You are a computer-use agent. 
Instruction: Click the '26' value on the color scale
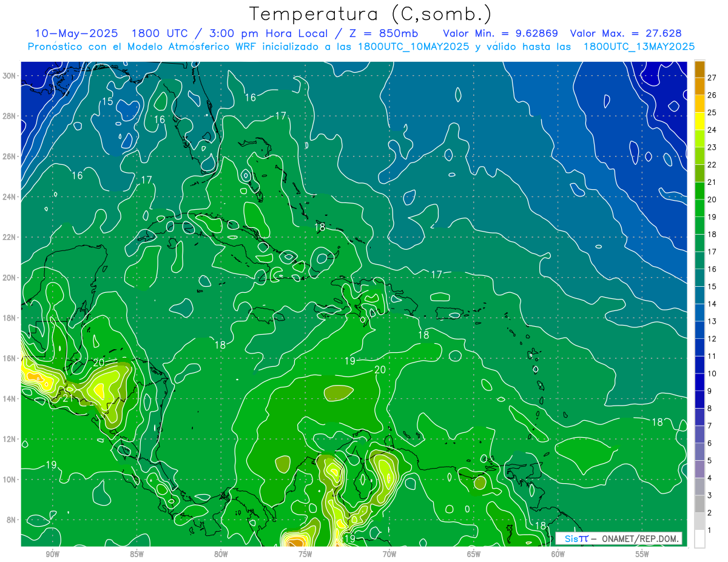click(712, 95)
